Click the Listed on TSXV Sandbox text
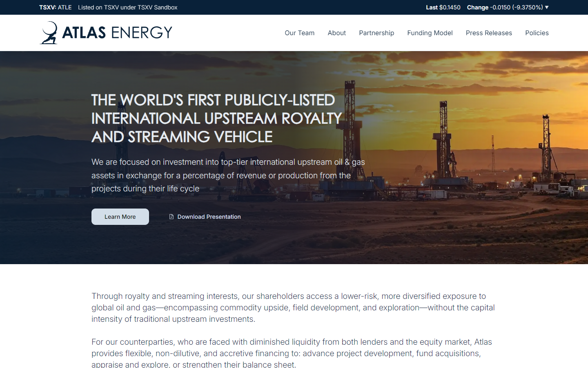This screenshot has height=368, width=588. [x=127, y=7]
